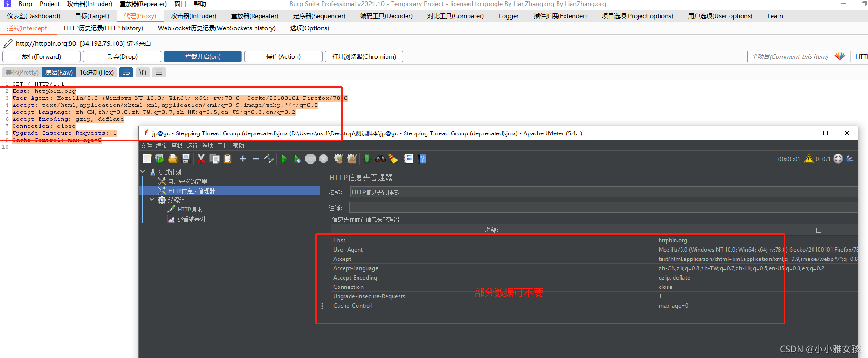Screen dimensions: 868x358
Task: Start the test with green play icon
Action: tap(284, 159)
